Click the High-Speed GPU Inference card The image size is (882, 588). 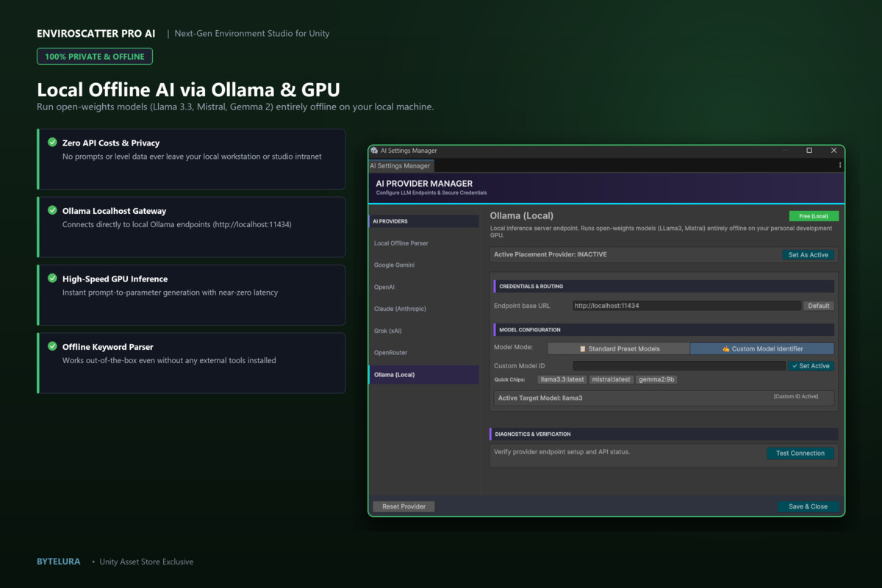coord(191,295)
